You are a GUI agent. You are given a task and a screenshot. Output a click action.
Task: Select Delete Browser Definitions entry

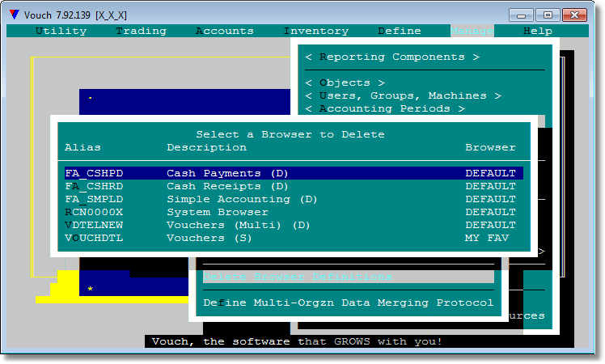pos(349,277)
